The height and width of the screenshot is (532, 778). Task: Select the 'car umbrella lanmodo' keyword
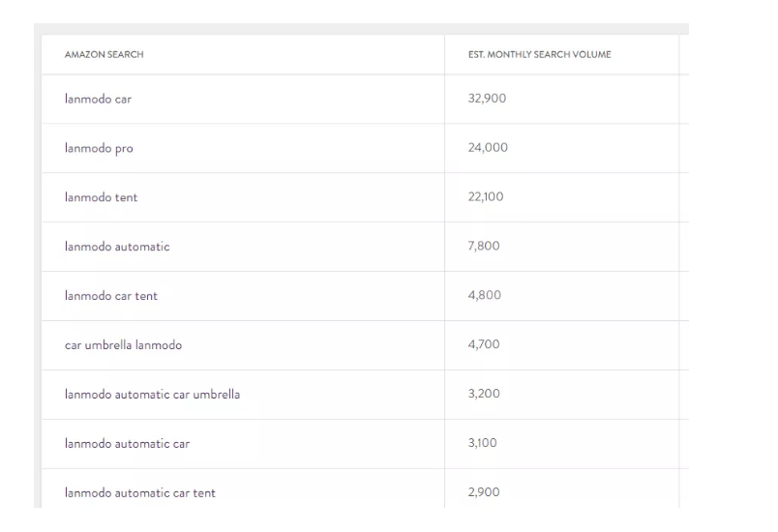click(123, 344)
